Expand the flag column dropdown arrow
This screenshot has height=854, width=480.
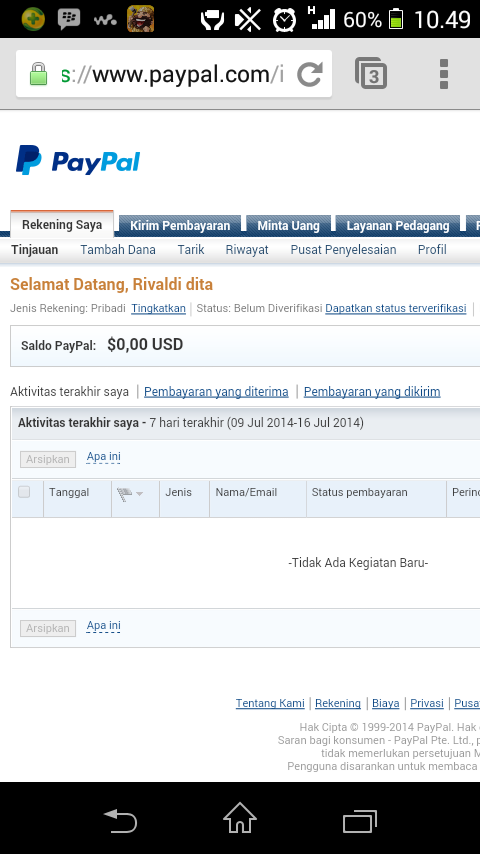click(139, 494)
